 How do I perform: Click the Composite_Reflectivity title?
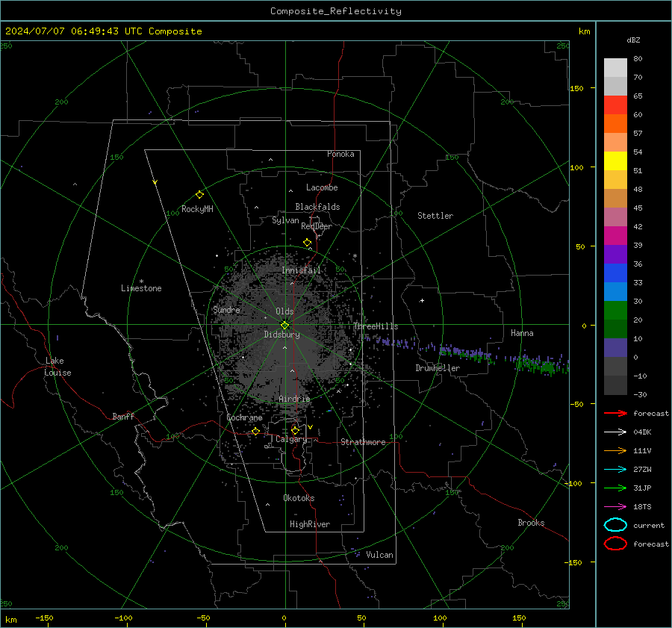pyautogui.click(x=336, y=11)
